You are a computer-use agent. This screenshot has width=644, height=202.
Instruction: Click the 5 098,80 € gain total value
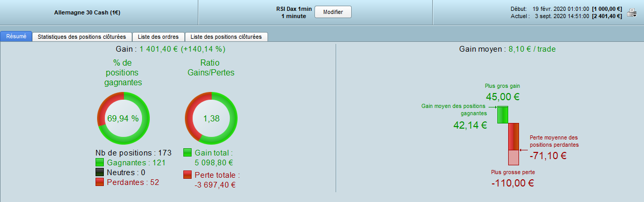214,163
